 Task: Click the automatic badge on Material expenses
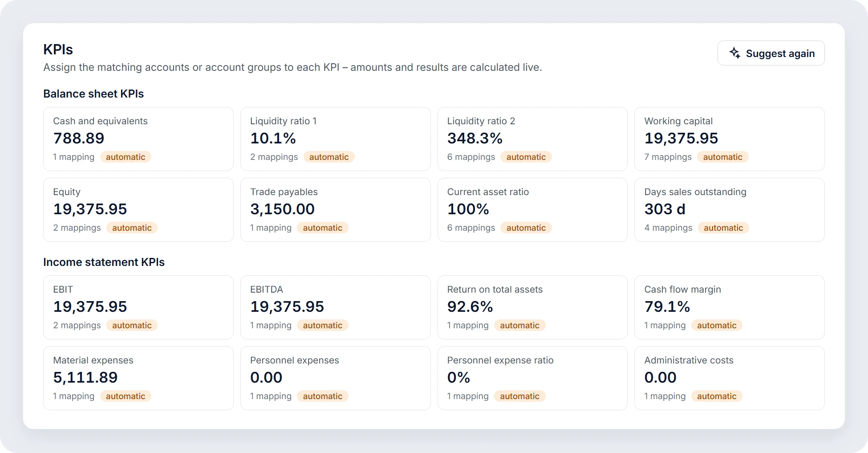(126, 396)
